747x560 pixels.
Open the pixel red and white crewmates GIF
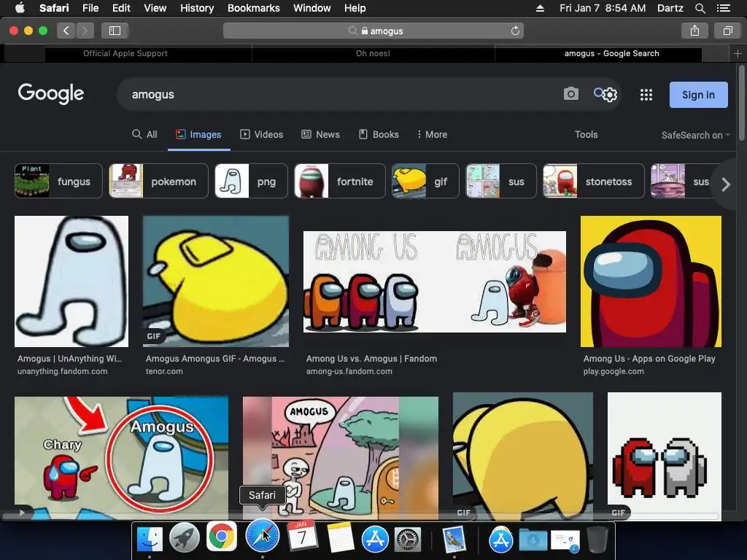pyautogui.click(x=664, y=456)
